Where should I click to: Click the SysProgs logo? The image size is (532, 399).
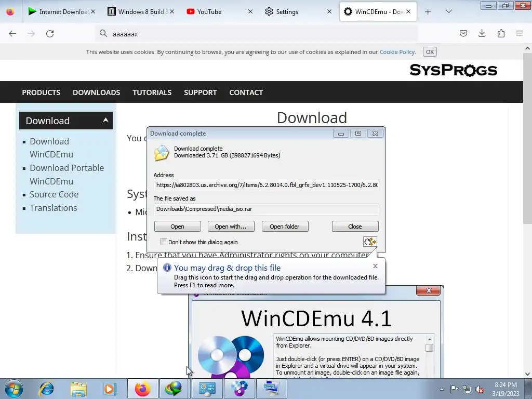pos(453,70)
